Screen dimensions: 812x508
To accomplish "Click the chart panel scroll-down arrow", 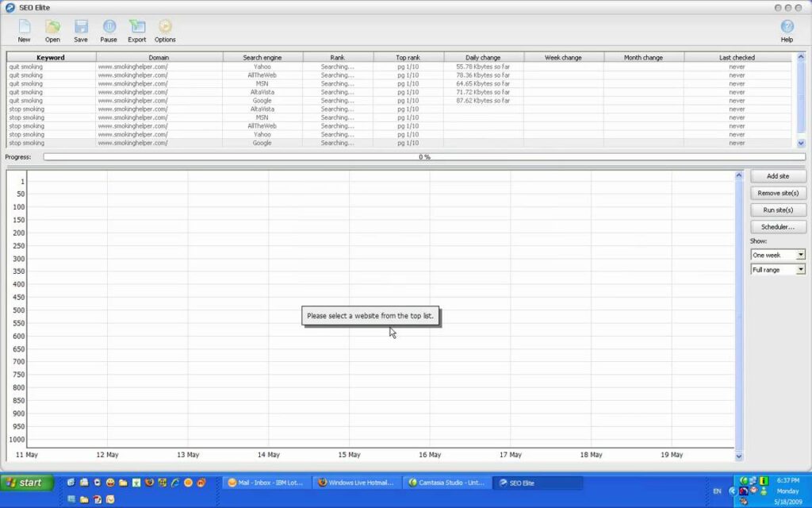I will pyautogui.click(x=739, y=456).
